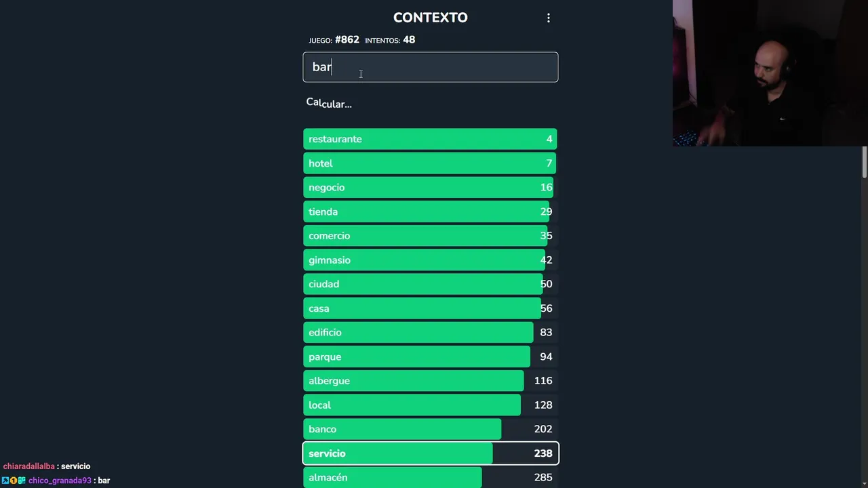Open the three-dot options menu

(x=549, y=18)
